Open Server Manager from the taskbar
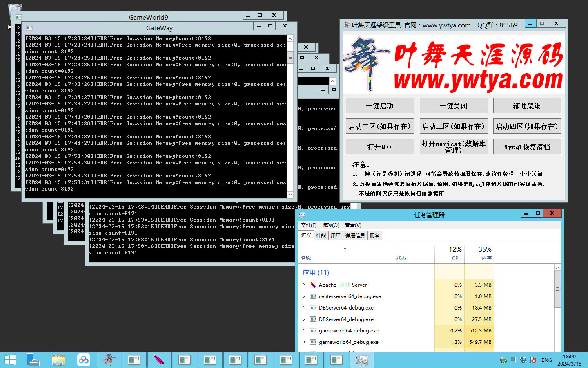The height and width of the screenshot is (368, 588). [x=33, y=360]
